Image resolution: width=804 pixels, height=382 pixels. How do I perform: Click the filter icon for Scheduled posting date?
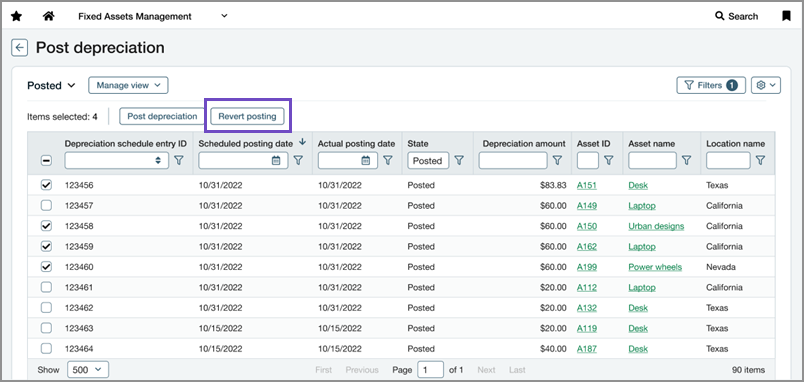(x=298, y=160)
